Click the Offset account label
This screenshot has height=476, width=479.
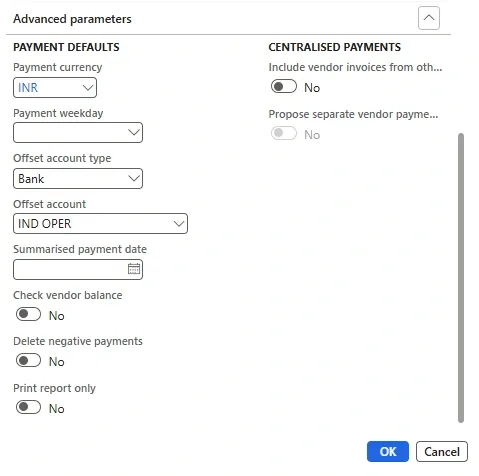[x=50, y=204]
